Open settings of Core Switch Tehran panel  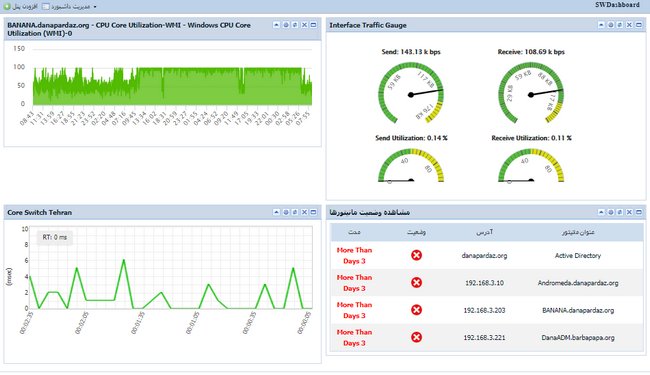coord(286,212)
